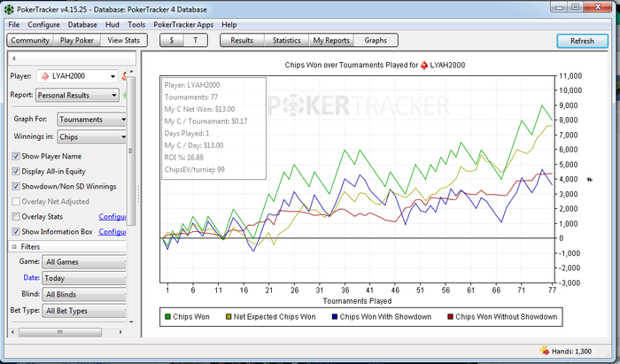Select cash games $ button
This screenshot has width=620, height=364.
(x=172, y=41)
